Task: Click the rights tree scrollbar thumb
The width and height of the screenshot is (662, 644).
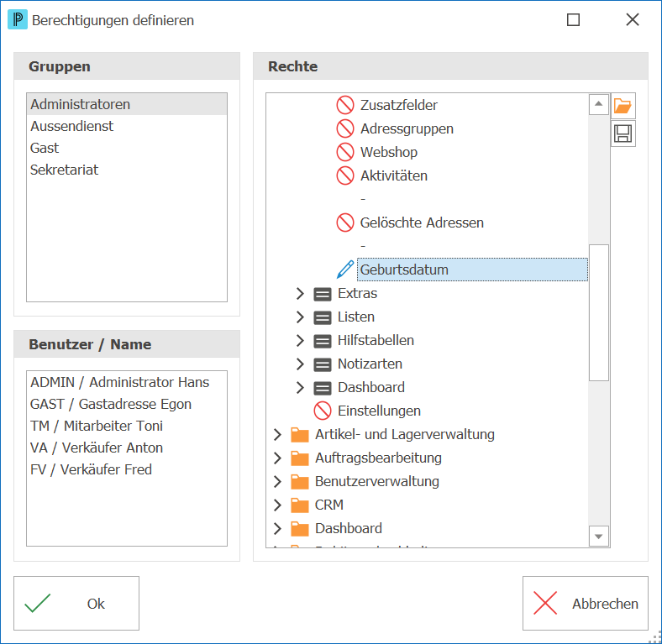Action: [599, 312]
